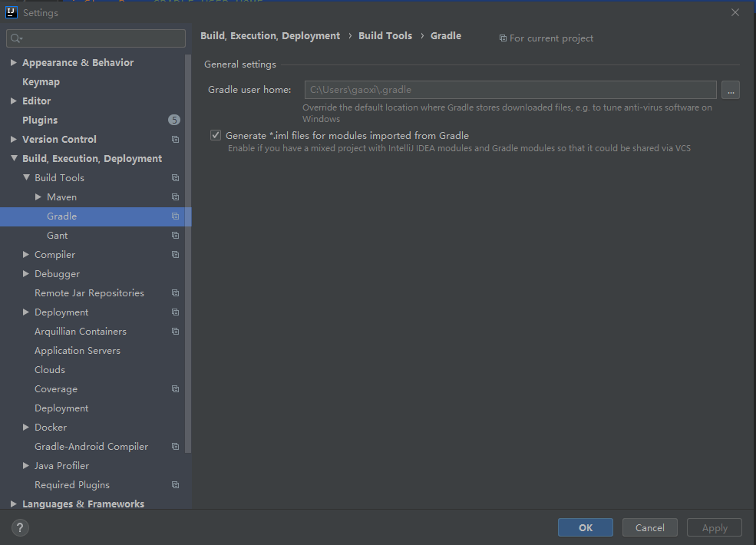Click the General settings heading

tap(240, 64)
